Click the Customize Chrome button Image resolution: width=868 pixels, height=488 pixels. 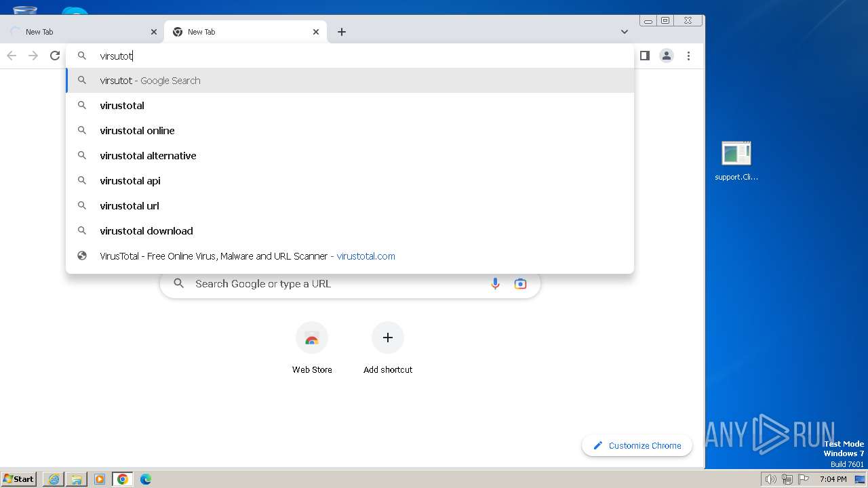click(637, 445)
